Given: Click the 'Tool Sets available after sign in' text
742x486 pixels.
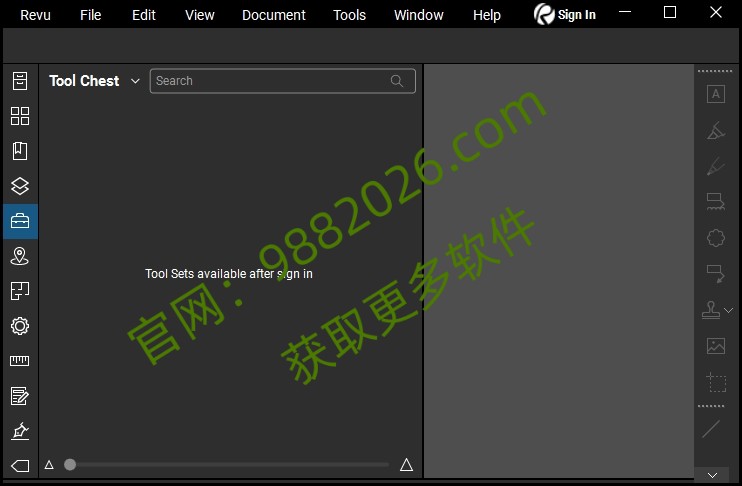Looking at the screenshot, I should point(229,274).
